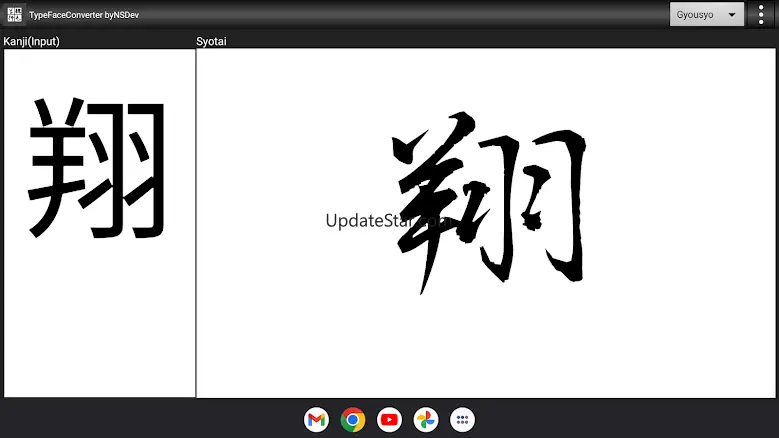Launch Chrome from the shelf
779x438 pixels.
click(x=353, y=420)
